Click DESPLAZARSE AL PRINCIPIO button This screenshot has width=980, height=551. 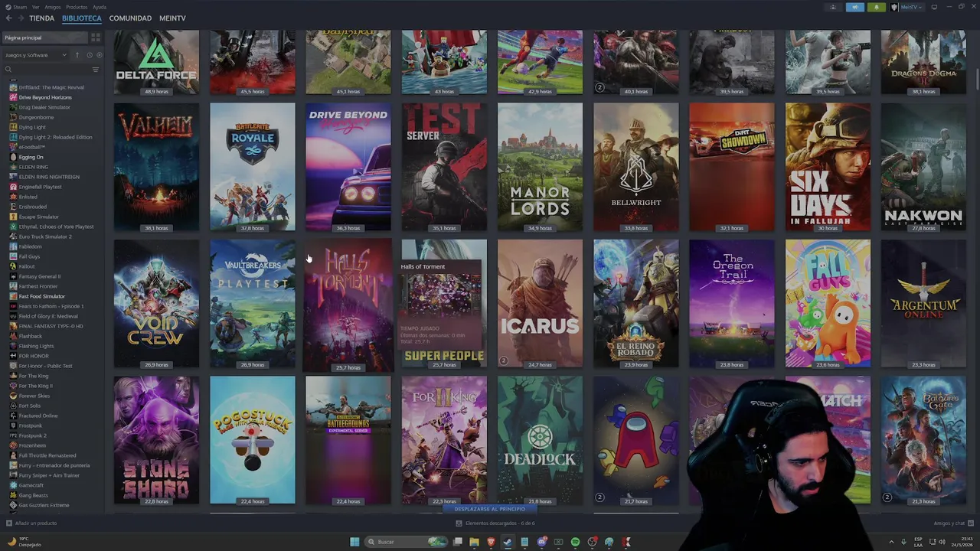pyautogui.click(x=490, y=509)
